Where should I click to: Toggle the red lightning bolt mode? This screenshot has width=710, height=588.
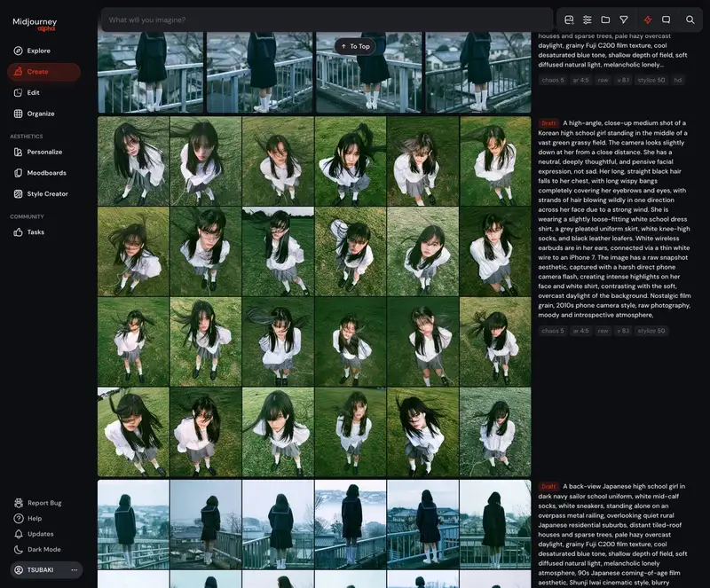(x=648, y=20)
